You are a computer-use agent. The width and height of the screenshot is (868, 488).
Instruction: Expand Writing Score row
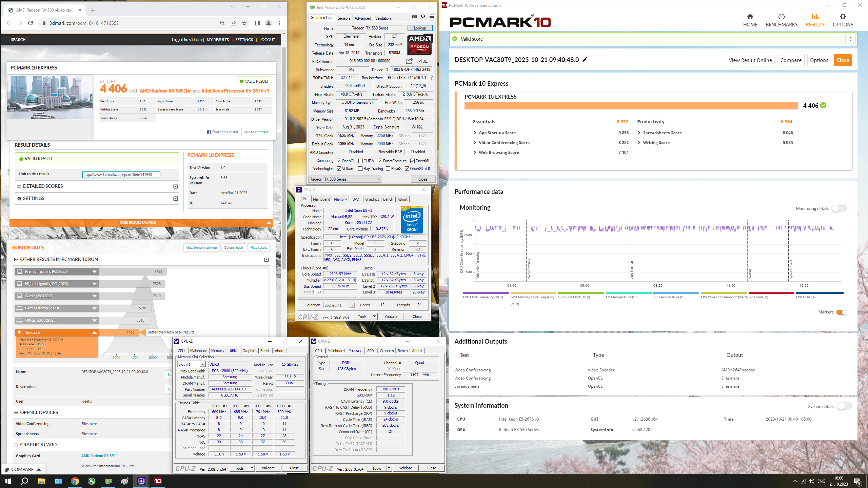(x=639, y=143)
